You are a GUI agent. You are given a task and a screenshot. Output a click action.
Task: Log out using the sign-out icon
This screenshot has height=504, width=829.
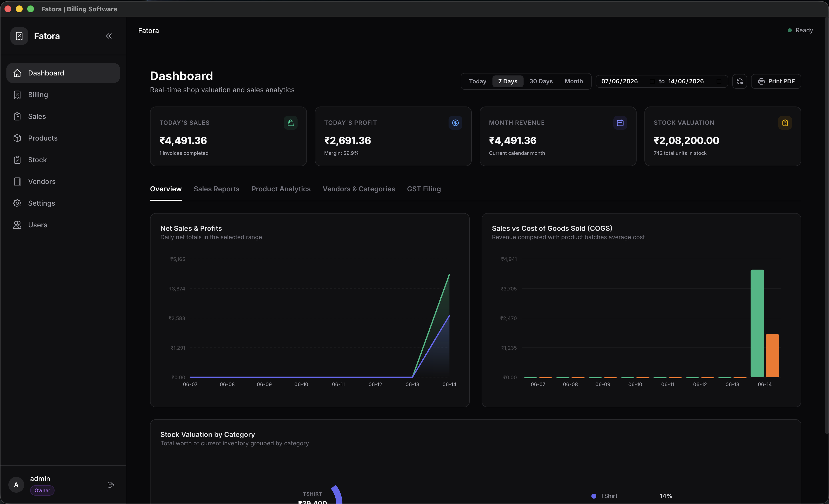click(111, 485)
